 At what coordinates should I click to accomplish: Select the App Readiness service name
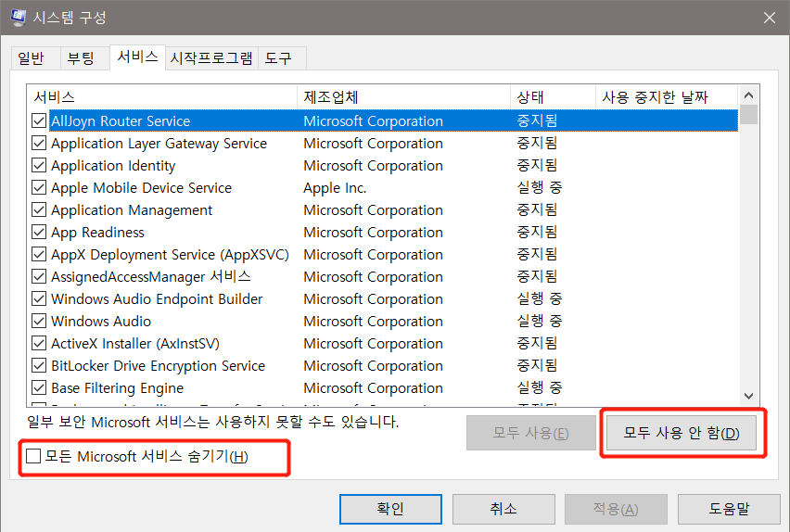tap(97, 233)
